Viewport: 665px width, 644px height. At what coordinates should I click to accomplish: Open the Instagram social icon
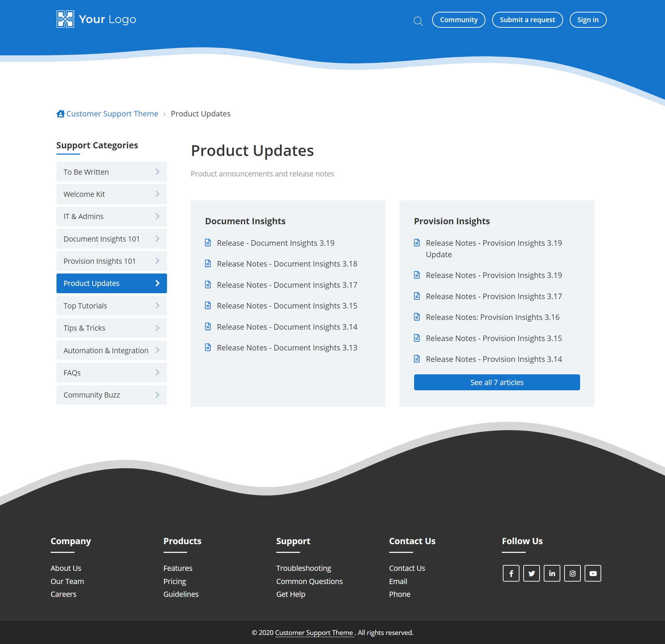point(572,573)
